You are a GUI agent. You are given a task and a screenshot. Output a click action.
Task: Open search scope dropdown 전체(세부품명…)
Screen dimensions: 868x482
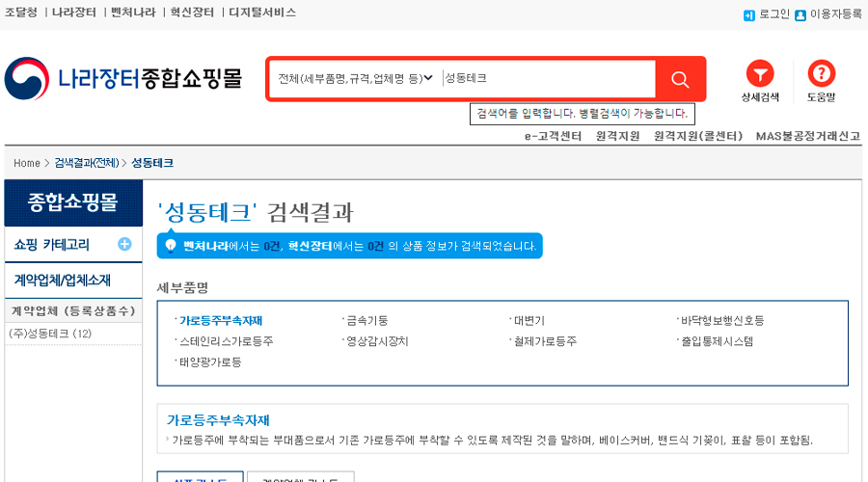point(355,79)
